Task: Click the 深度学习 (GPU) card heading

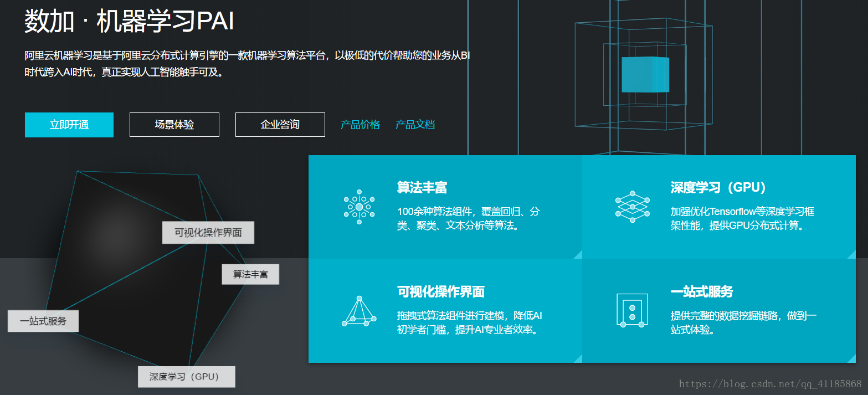Action: [x=718, y=188]
